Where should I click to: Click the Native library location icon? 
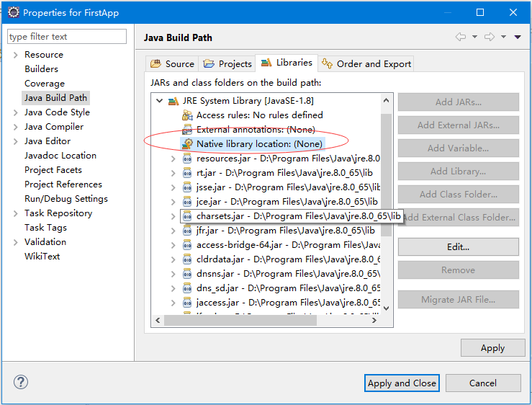tap(187, 144)
